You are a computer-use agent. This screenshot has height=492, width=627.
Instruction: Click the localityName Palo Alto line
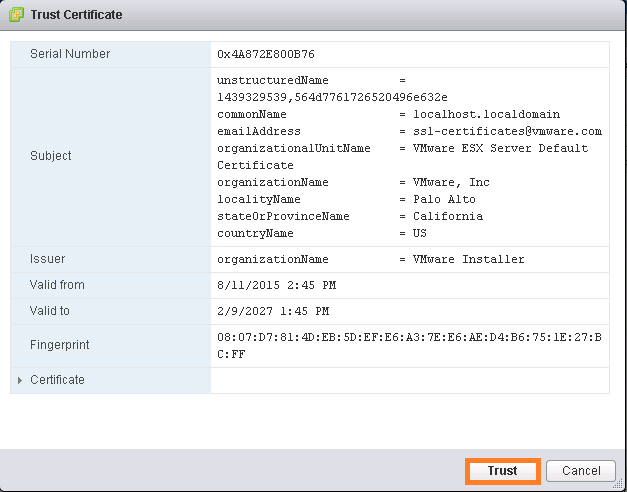point(346,199)
